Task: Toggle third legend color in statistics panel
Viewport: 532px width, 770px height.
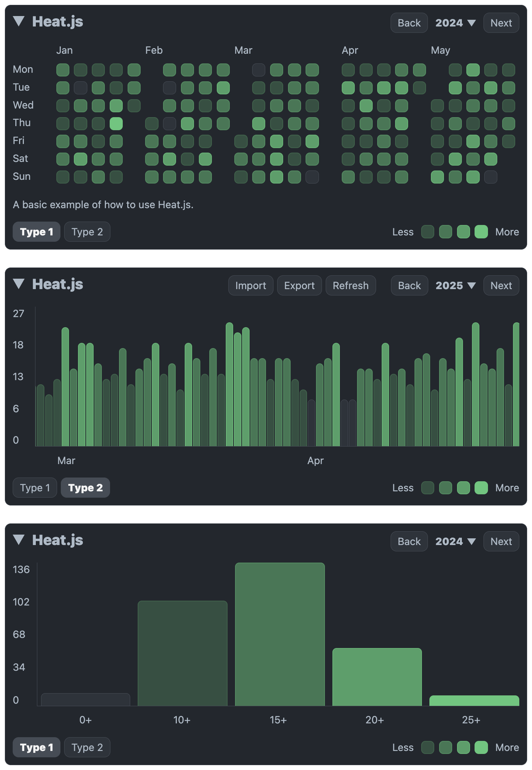Action: (463, 747)
